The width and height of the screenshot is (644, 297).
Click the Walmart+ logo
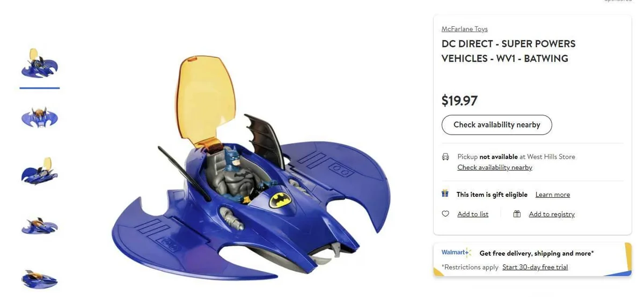pos(456,253)
